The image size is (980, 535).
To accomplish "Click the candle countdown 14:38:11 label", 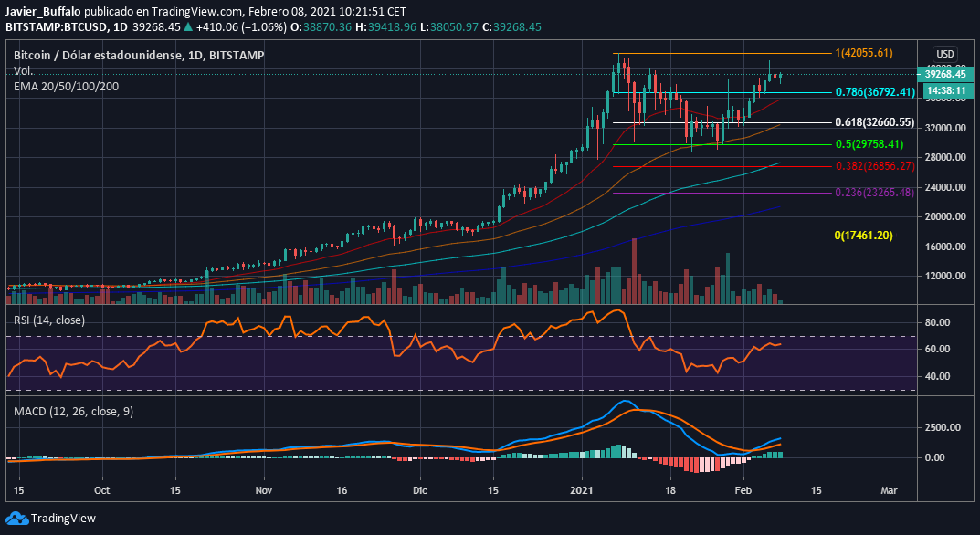I will [x=945, y=90].
